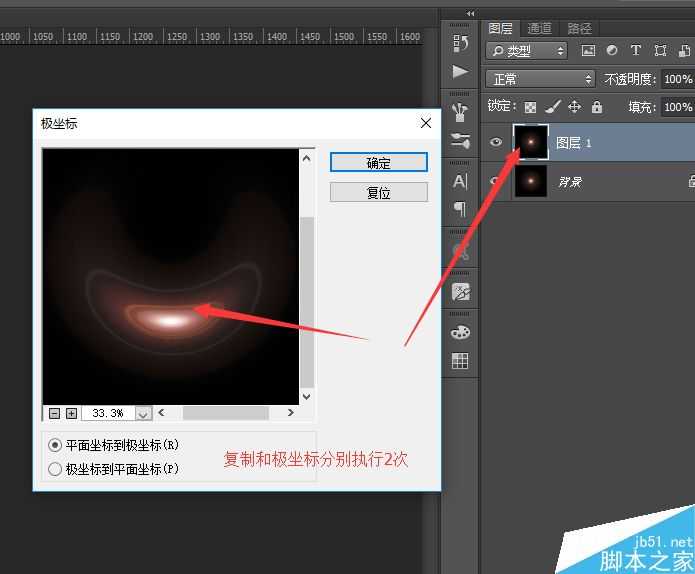
Task: Select the Rectangular to Polar radio option
Action: [x=55, y=445]
